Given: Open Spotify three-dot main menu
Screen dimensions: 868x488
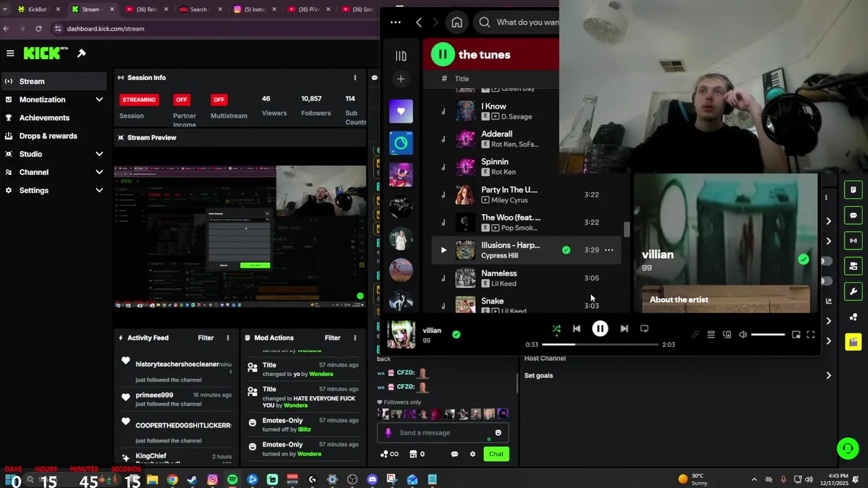Looking at the screenshot, I should (x=395, y=22).
